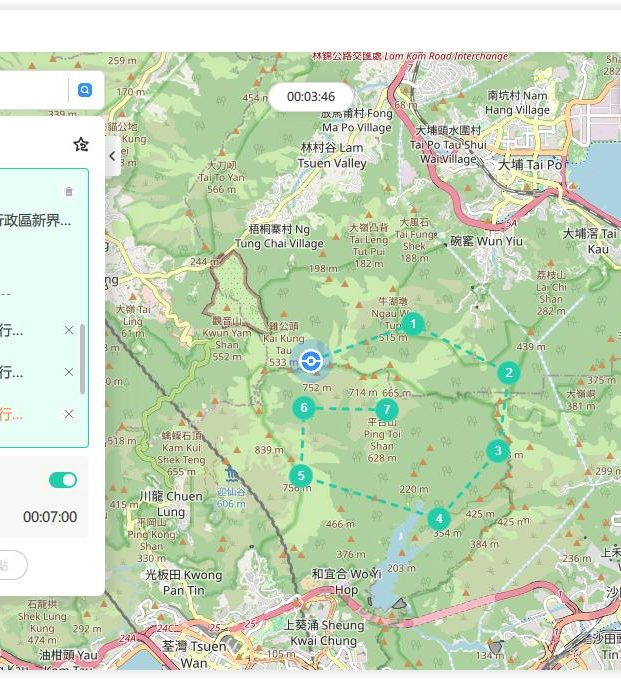Click the 00:07:00 duration value

pyautogui.click(x=50, y=517)
